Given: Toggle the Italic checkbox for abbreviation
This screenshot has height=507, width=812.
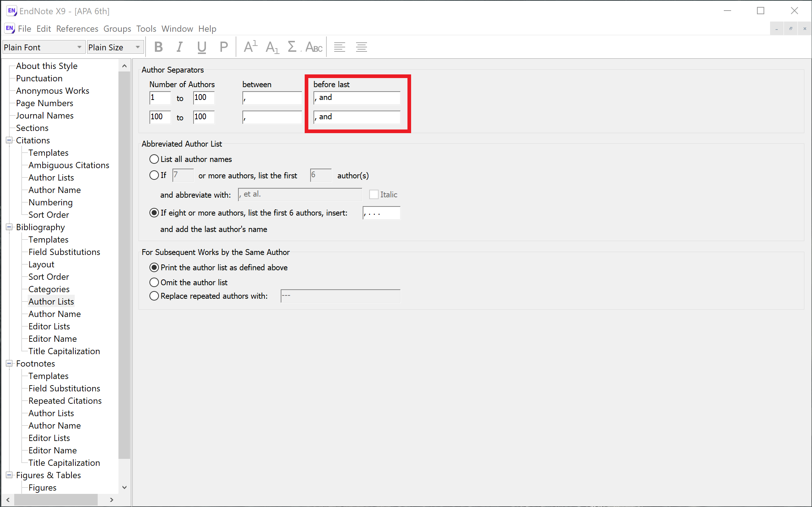Looking at the screenshot, I should [374, 194].
